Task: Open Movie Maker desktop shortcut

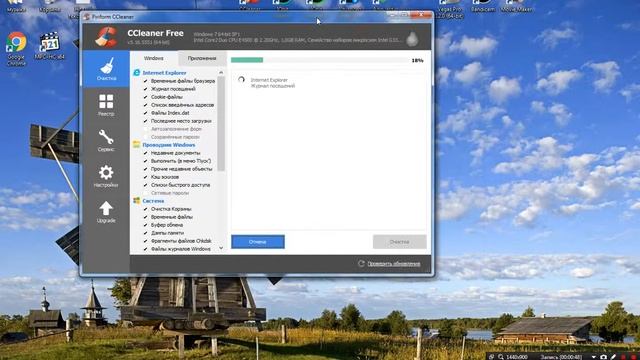Action: (516, 7)
